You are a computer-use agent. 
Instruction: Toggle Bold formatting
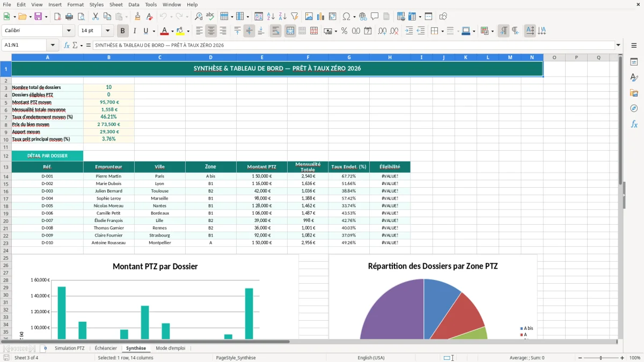[x=122, y=31]
